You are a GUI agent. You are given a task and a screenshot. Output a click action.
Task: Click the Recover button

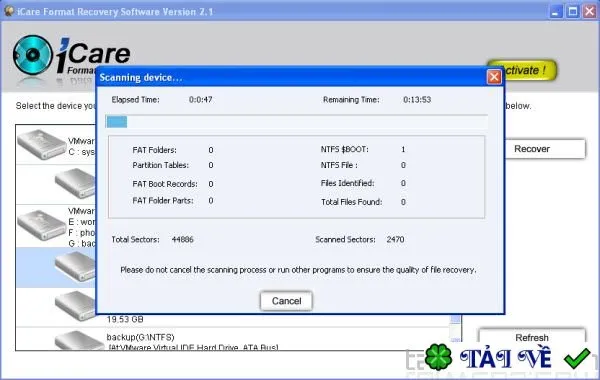[545, 149]
